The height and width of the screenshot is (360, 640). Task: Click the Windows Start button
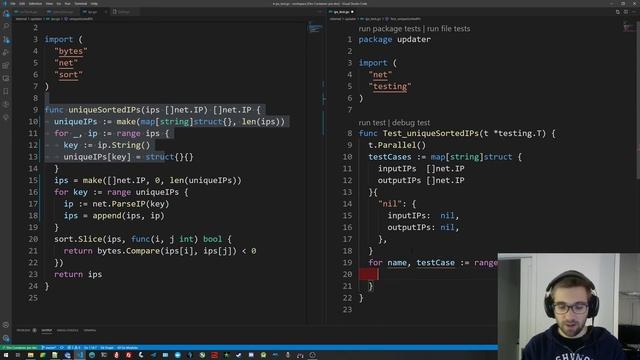click(6, 356)
